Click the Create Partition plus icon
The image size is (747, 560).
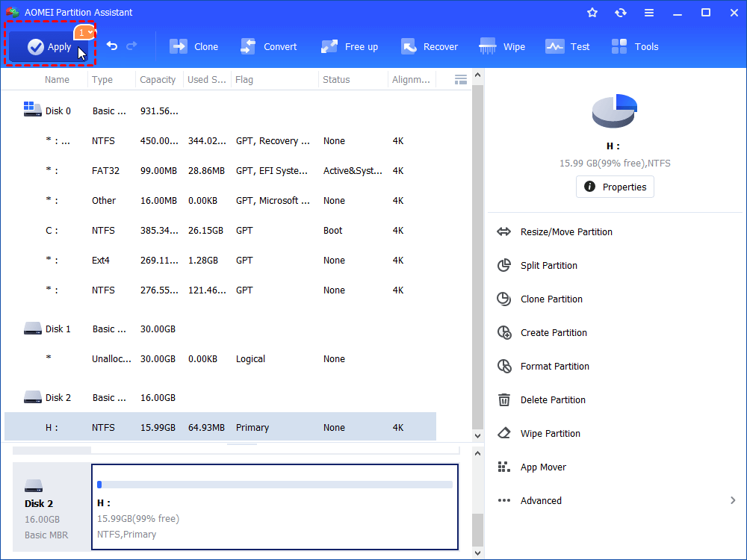pyautogui.click(x=504, y=332)
